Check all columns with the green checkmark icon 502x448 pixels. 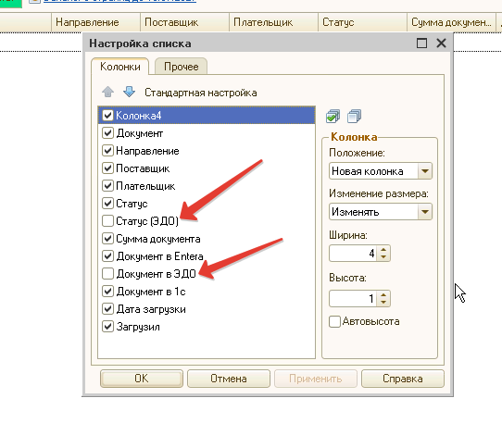pyautogui.click(x=333, y=116)
